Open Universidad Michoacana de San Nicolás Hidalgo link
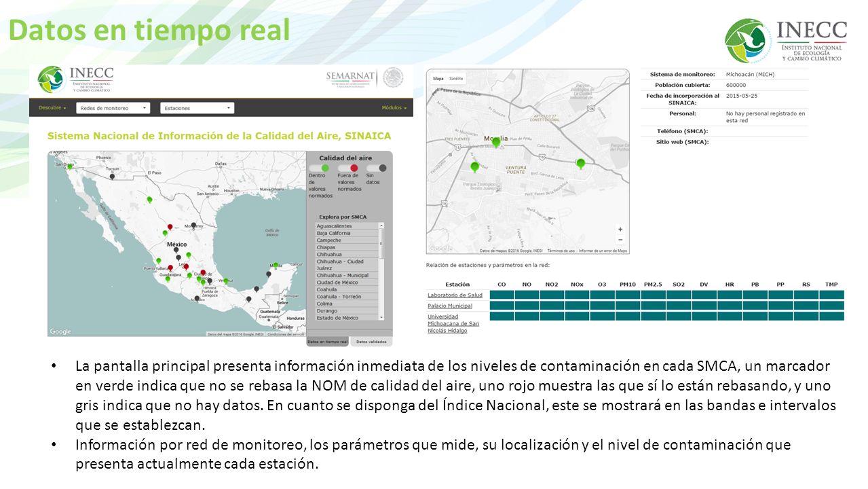 tap(453, 323)
